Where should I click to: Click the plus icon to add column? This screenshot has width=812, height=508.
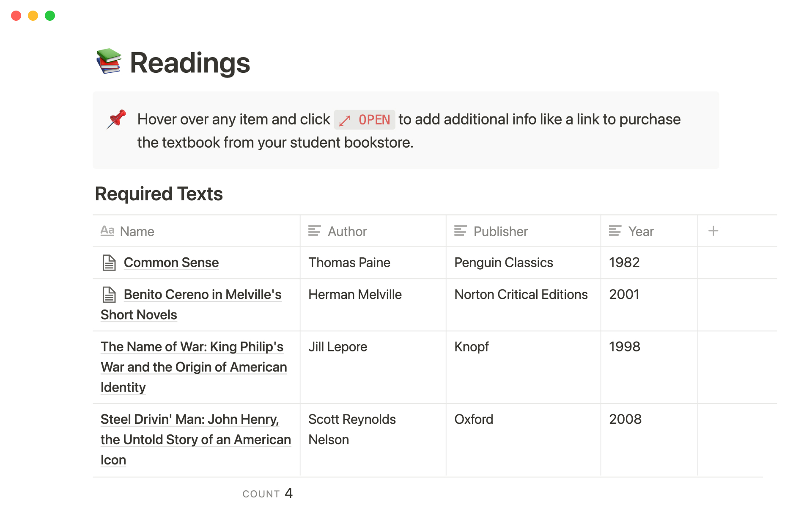pyautogui.click(x=713, y=231)
